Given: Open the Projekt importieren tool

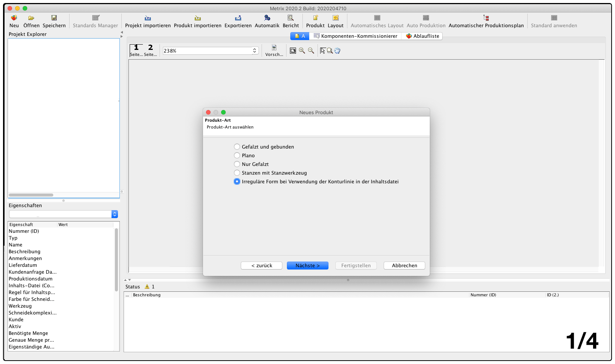Looking at the screenshot, I should click(x=148, y=21).
